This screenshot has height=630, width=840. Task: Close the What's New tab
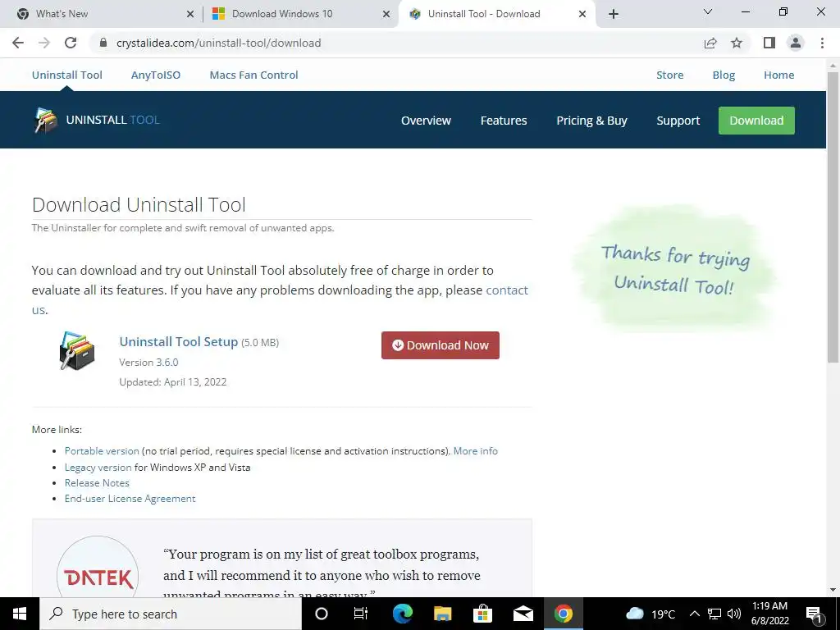pyautogui.click(x=190, y=14)
